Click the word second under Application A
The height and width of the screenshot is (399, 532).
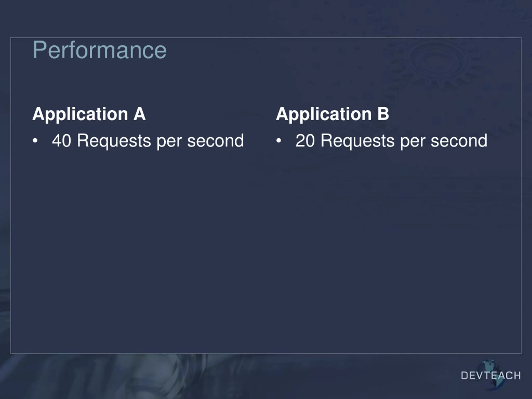216,140
